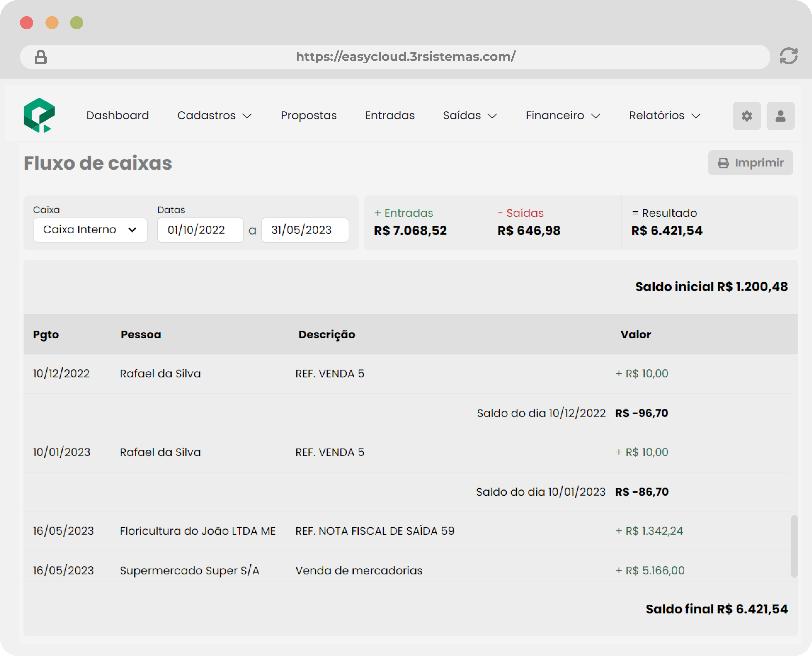Open settings via the gear icon

pyautogui.click(x=747, y=116)
